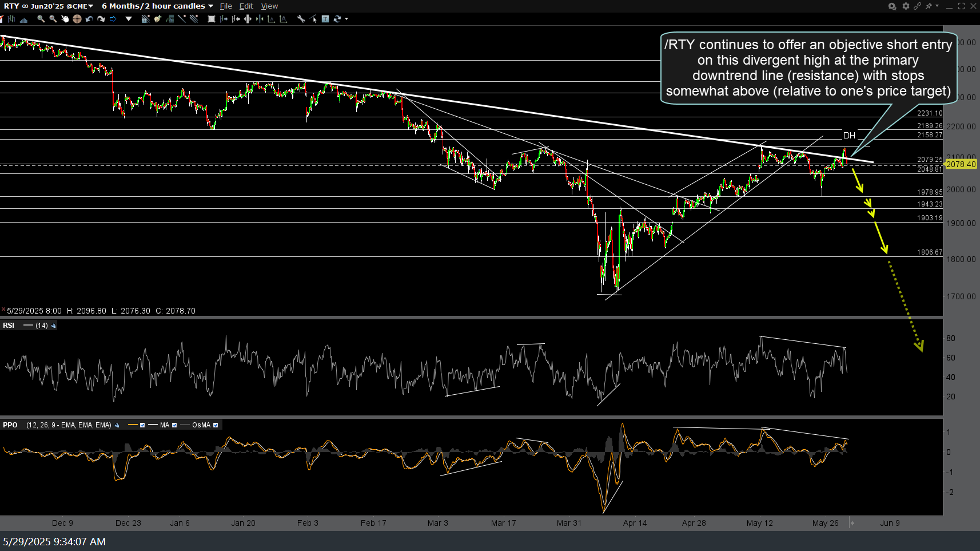This screenshot has height=551, width=980.
Task: Hide the OsMA histogram checkbox
Action: click(x=216, y=425)
